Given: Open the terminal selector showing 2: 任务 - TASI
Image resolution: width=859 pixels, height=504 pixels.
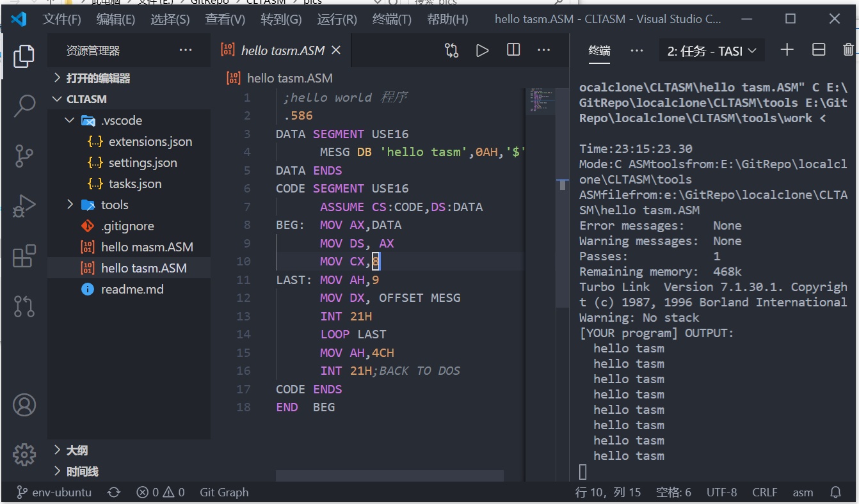Looking at the screenshot, I should point(711,50).
